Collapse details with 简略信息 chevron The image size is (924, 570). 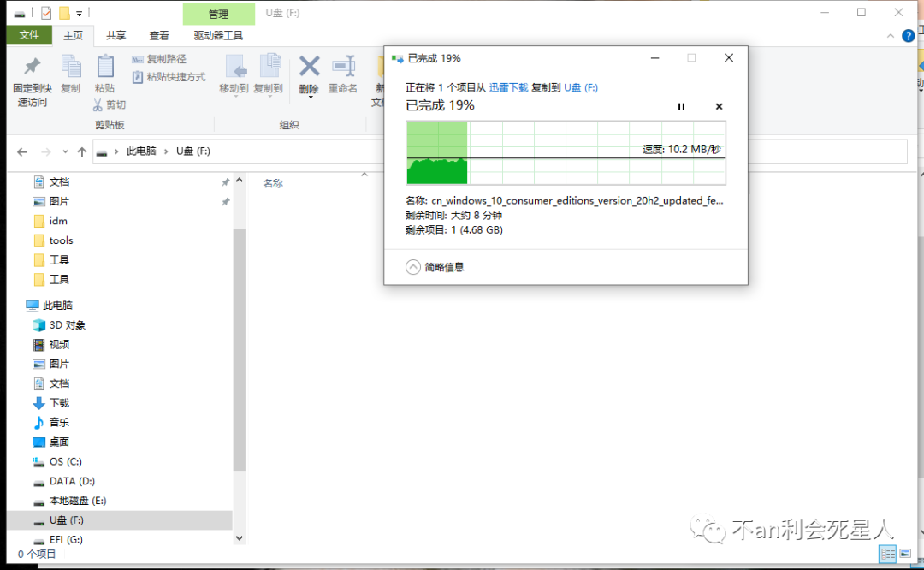[x=413, y=268]
